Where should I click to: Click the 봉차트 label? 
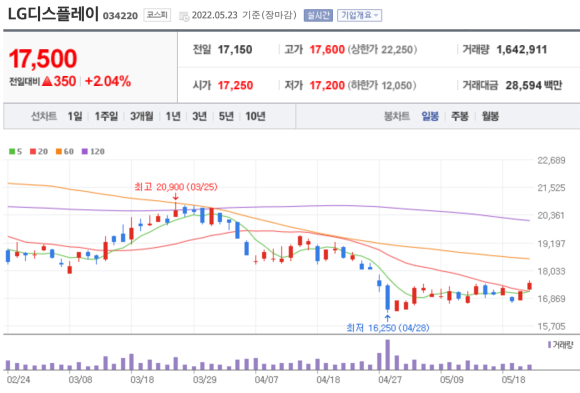point(397,117)
